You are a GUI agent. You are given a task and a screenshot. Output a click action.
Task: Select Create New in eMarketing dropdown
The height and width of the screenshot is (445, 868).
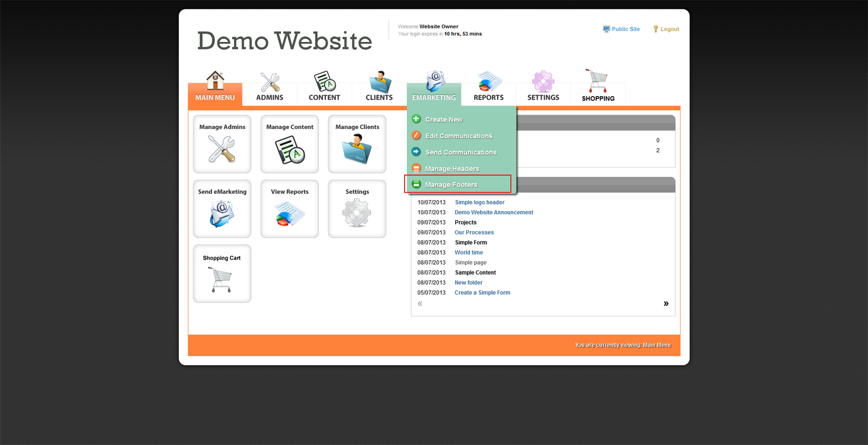pos(444,119)
